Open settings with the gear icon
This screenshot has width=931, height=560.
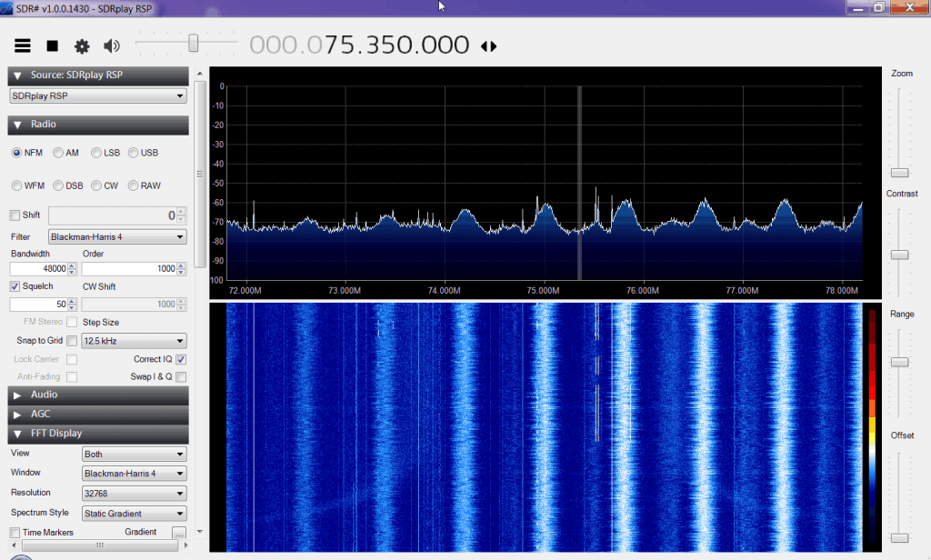click(x=82, y=45)
